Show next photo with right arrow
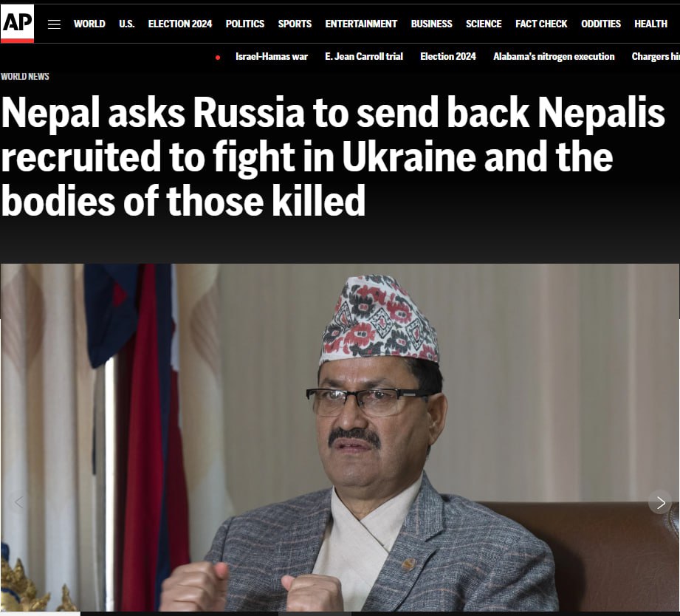The height and width of the screenshot is (616, 680). [x=660, y=502]
